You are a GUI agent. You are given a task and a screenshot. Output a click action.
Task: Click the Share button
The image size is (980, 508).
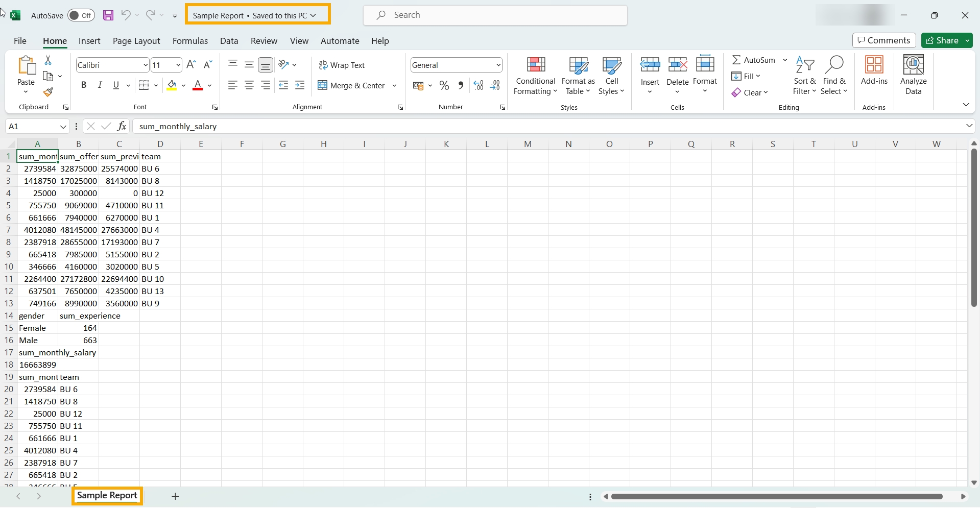click(x=942, y=40)
